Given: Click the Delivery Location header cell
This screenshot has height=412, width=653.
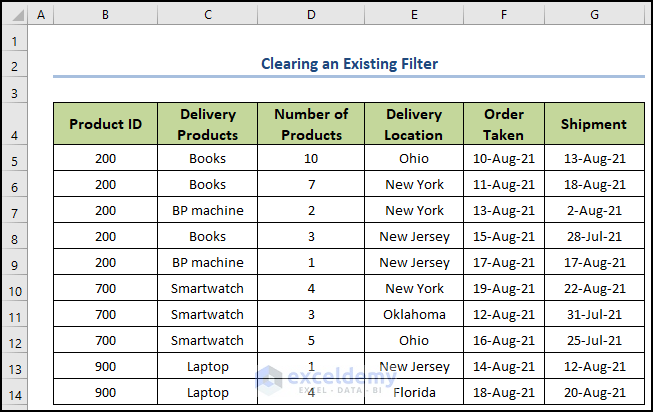Looking at the screenshot, I should 414,124.
